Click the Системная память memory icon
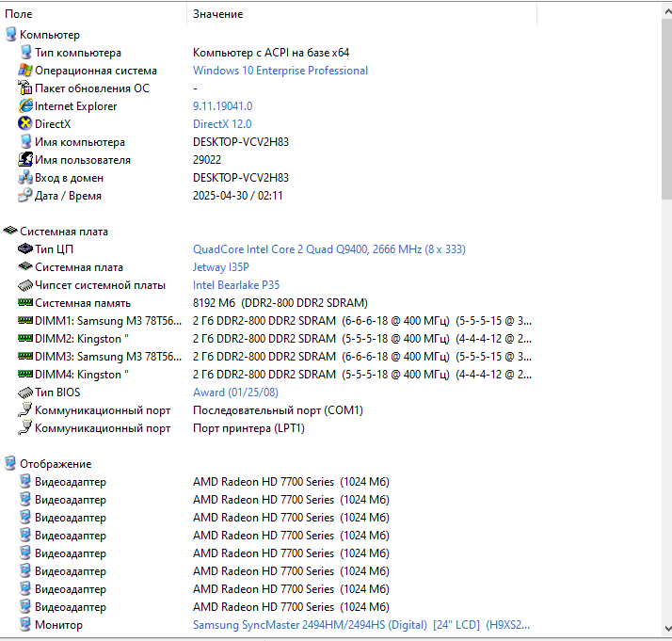 coord(25,302)
